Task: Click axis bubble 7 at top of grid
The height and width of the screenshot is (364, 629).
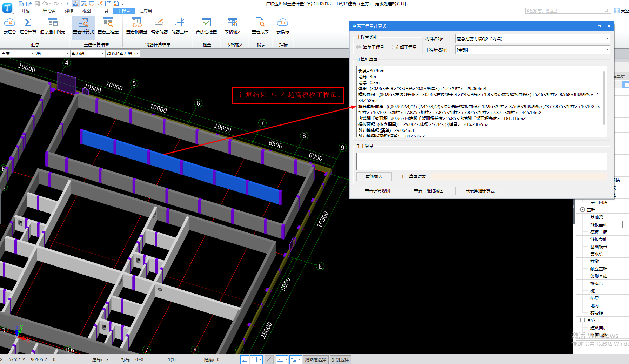Action: click(262, 123)
